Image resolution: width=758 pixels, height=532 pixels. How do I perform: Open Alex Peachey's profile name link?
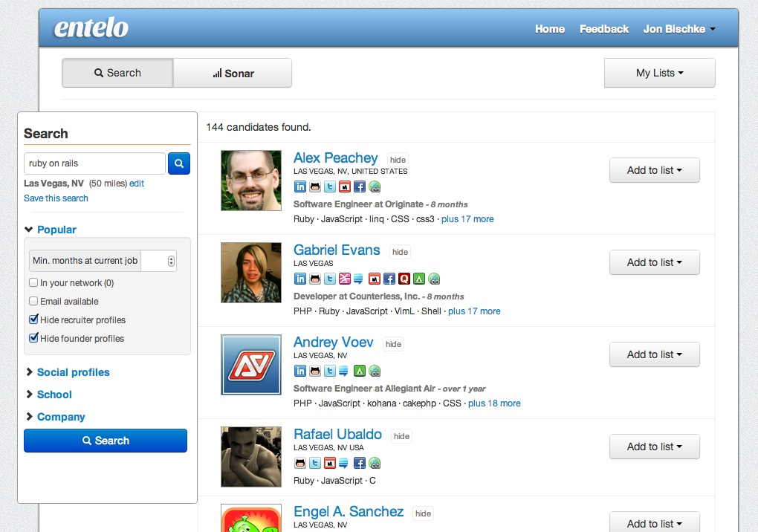tap(335, 158)
